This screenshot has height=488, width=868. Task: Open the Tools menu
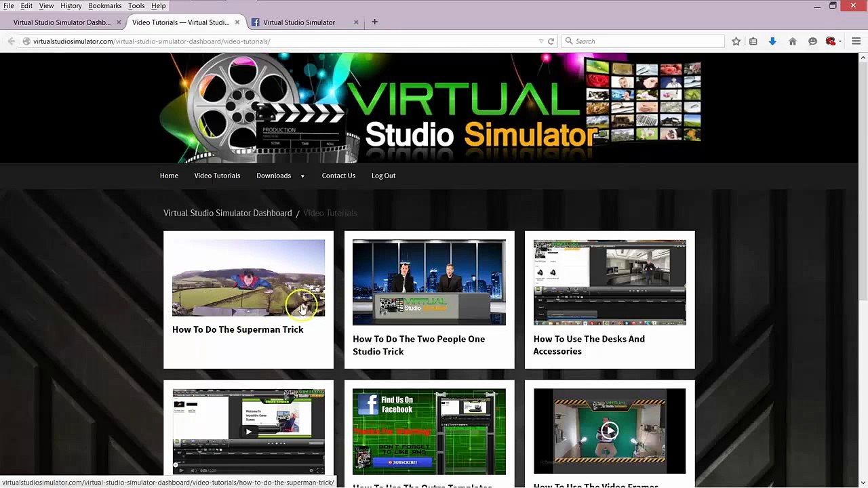[136, 5]
